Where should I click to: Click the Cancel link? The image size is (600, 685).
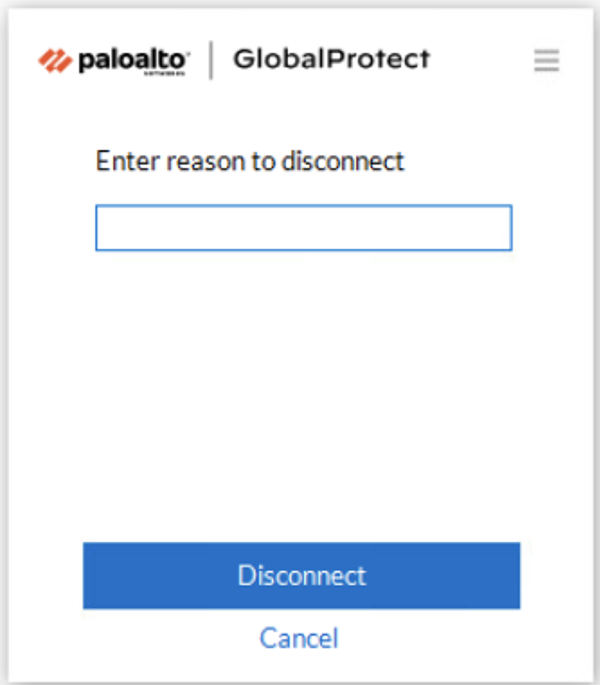coord(299,638)
